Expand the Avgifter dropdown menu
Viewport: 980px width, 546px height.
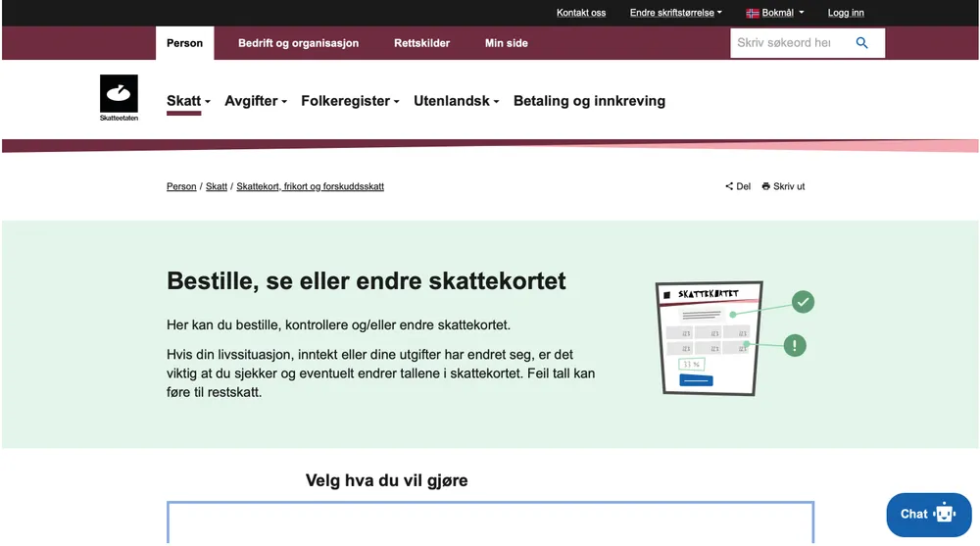click(255, 101)
